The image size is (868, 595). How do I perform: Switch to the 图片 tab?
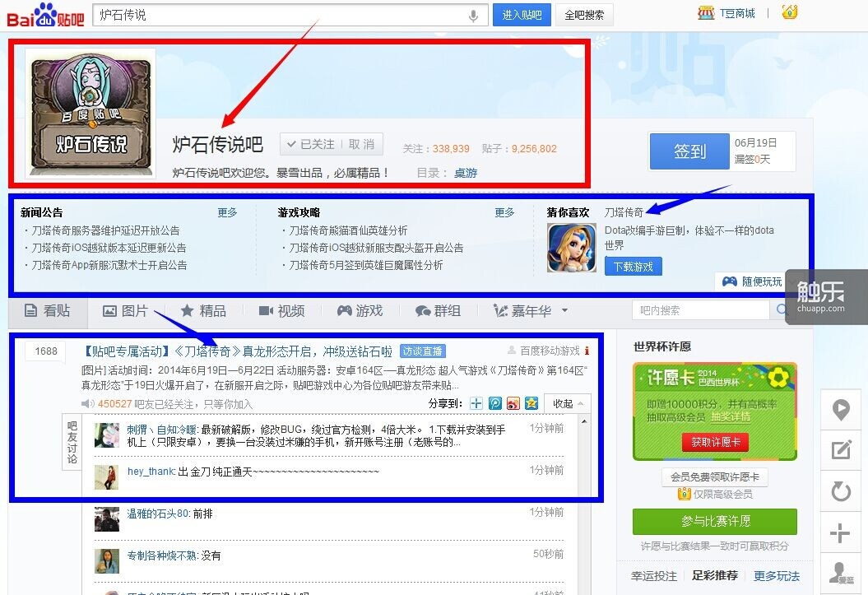(126, 311)
